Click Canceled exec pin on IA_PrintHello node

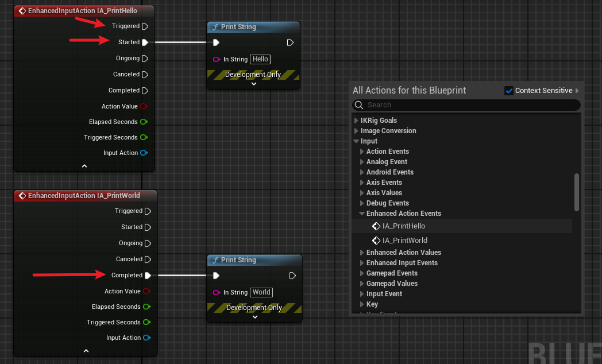(x=145, y=75)
